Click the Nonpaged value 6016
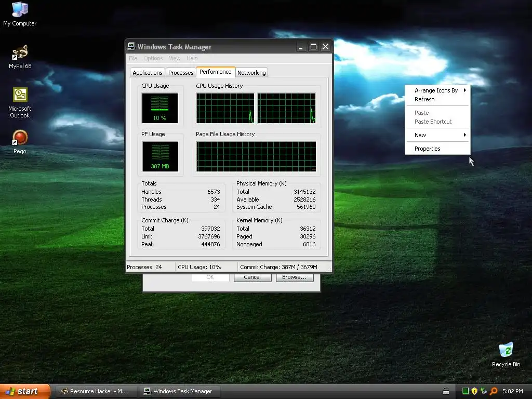The image size is (532, 399). pyautogui.click(x=309, y=244)
